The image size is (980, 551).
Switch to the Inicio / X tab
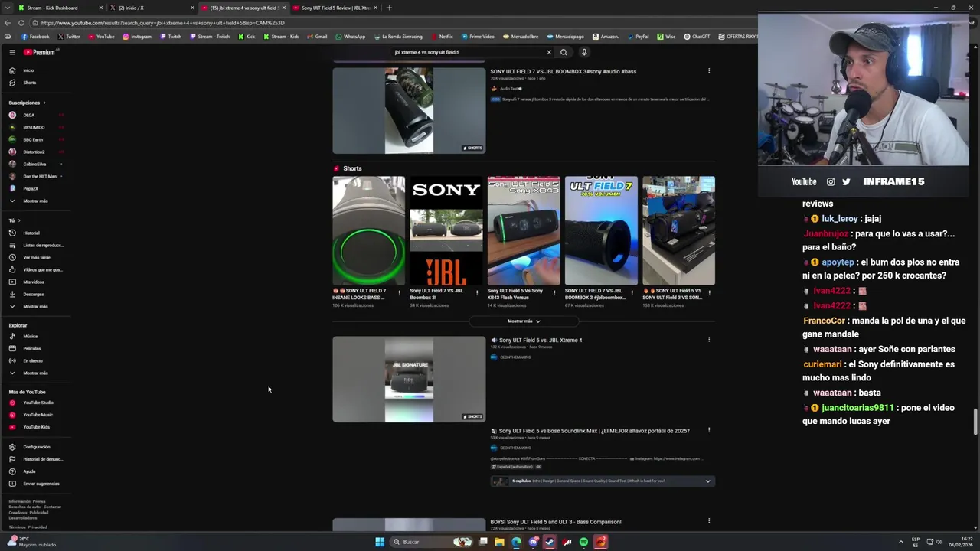pos(150,8)
